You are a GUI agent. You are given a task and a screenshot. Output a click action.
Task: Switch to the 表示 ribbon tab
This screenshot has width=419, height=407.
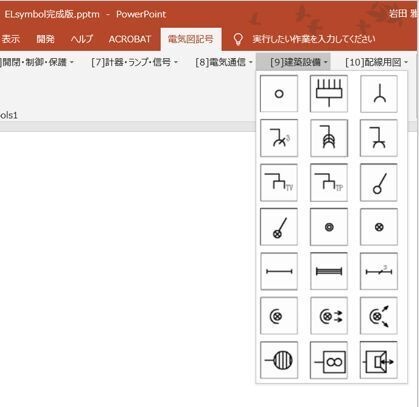click(11, 39)
